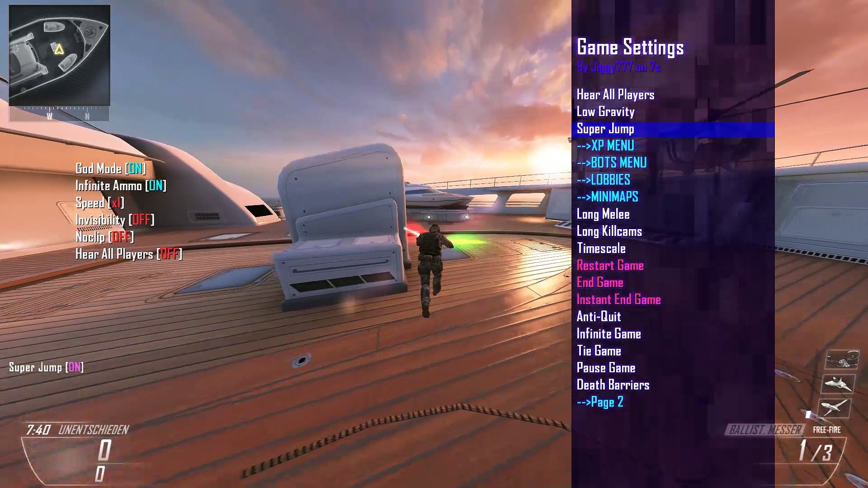Click Restart Game option

click(x=609, y=265)
